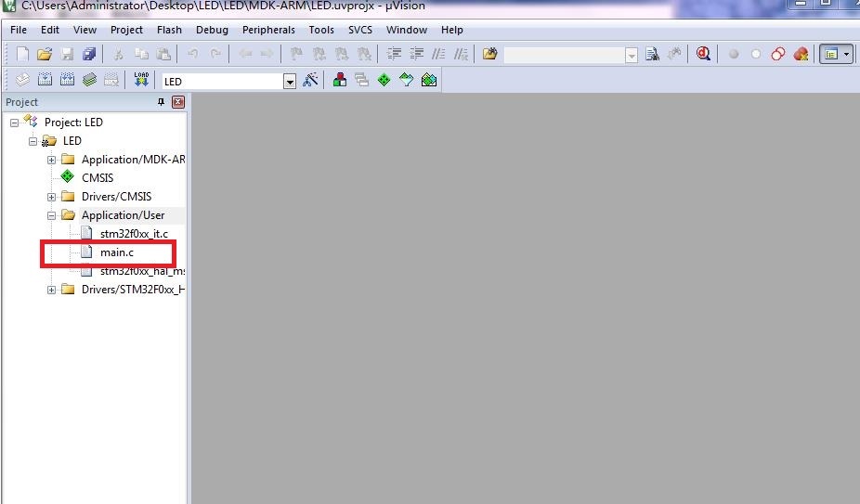Collapse the 'Project: LED' root node
Image resolution: width=860 pixels, height=504 pixels.
[x=14, y=123]
